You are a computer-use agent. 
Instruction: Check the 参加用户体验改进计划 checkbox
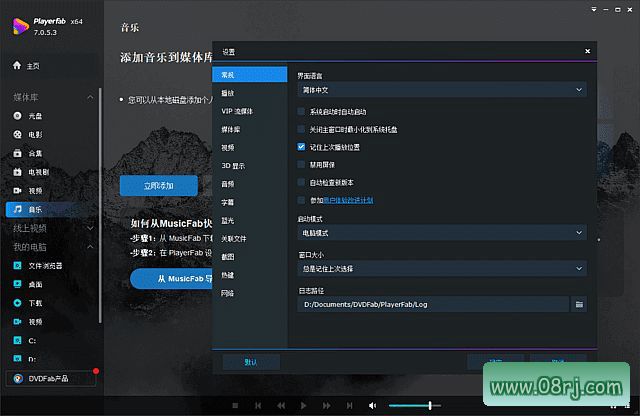pyautogui.click(x=301, y=200)
